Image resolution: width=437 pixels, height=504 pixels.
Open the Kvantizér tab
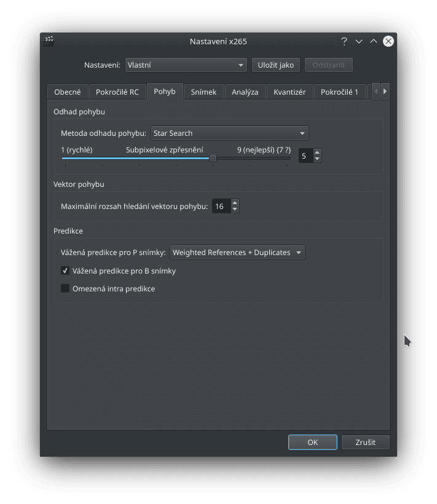(289, 92)
